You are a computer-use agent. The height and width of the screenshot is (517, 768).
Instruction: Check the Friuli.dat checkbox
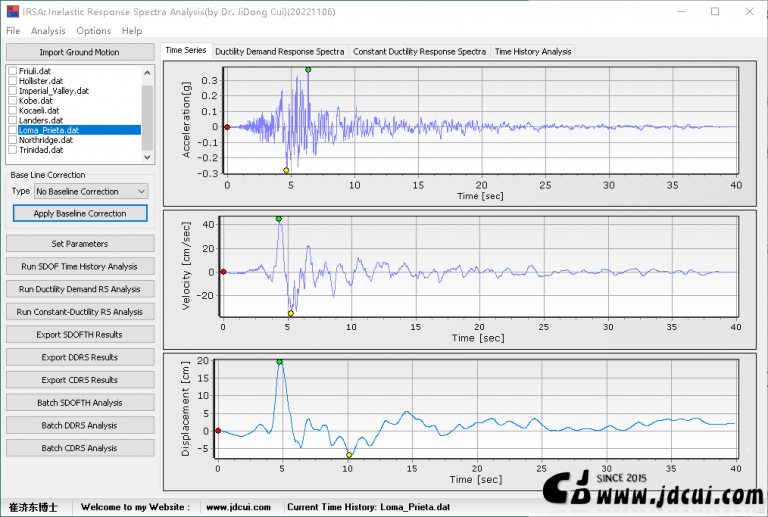[12, 71]
